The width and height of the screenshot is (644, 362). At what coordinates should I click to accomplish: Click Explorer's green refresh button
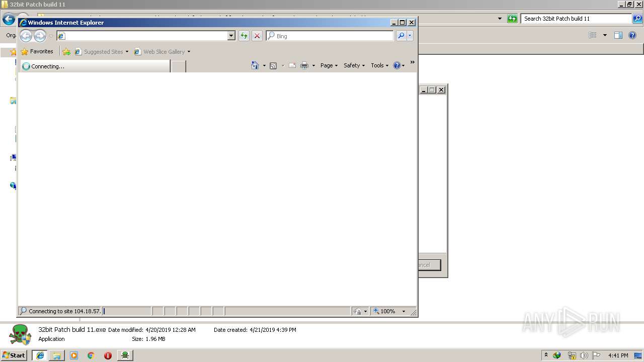[x=512, y=19]
